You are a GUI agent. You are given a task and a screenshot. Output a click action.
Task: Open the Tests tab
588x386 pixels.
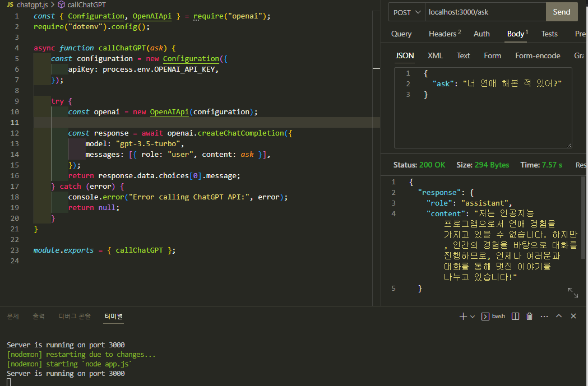(x=549, y=34)
